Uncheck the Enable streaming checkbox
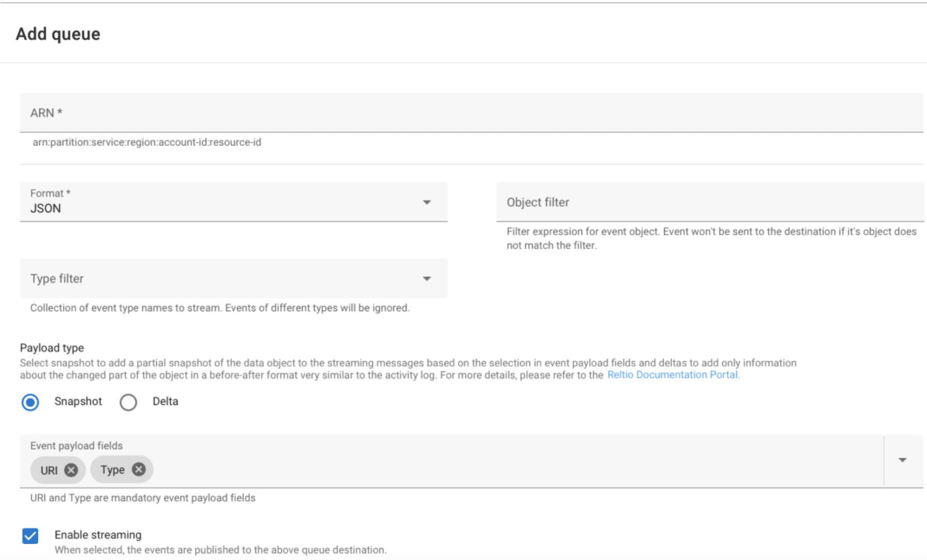Viewport: 927px width, 560px height. pos(31,535)
